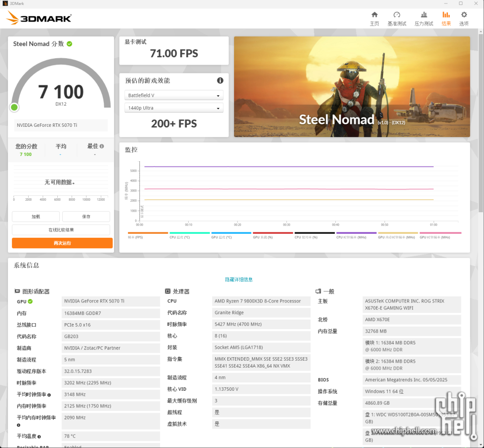This screenshot has width=484, height=448.
Task: Click the info icon under 平均内存时钟频率
Action: tap(19, 425)
